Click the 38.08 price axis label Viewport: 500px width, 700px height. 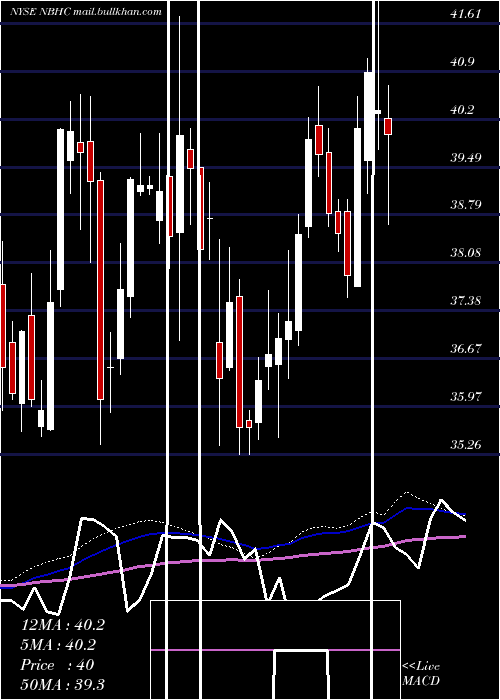466,253
